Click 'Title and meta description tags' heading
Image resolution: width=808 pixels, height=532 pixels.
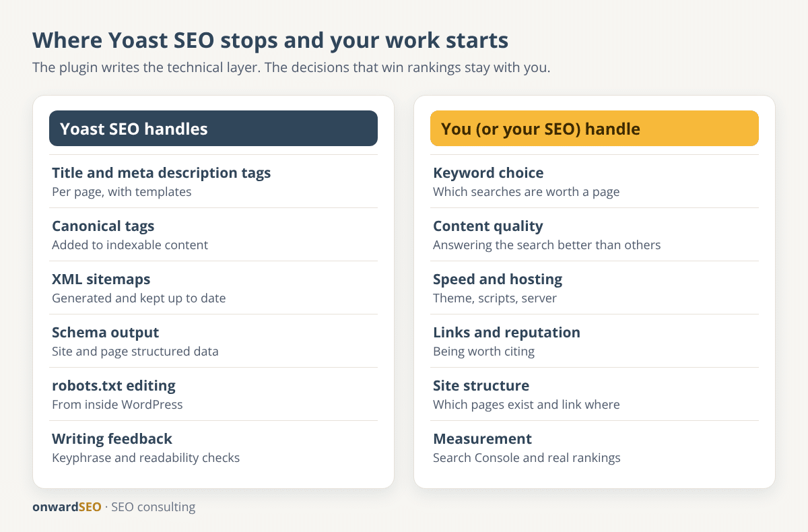click(162, 173)
